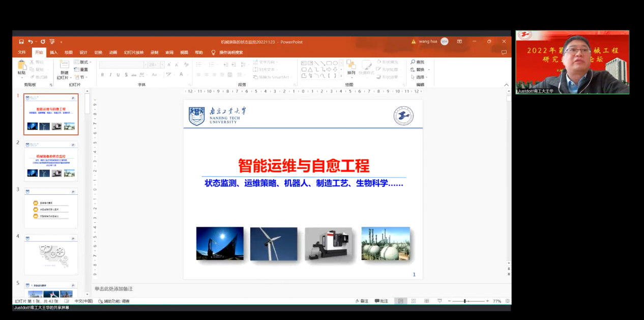Click the New Slide (新建幻灯片) icon

tap(64, 65)
